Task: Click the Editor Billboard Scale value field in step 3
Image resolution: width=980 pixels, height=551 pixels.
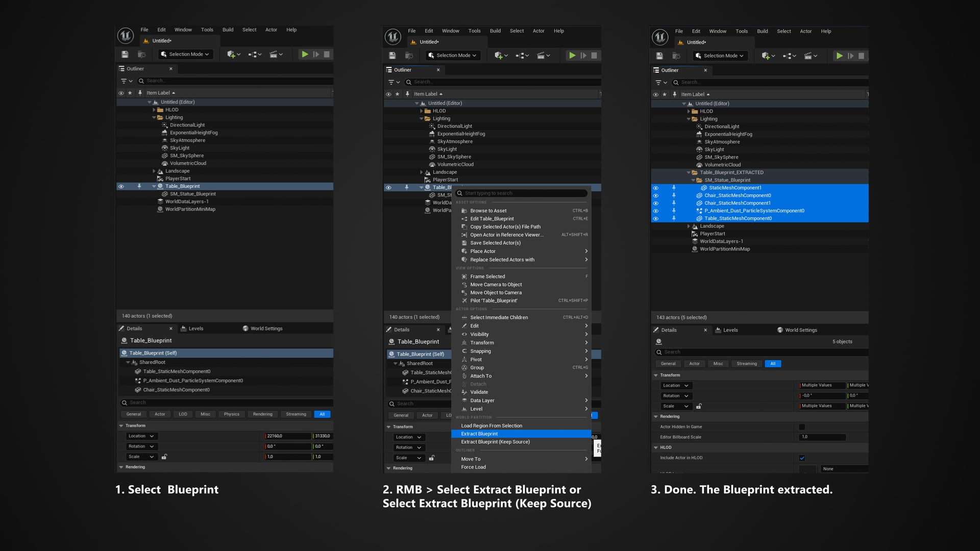Action: (822, 437)
